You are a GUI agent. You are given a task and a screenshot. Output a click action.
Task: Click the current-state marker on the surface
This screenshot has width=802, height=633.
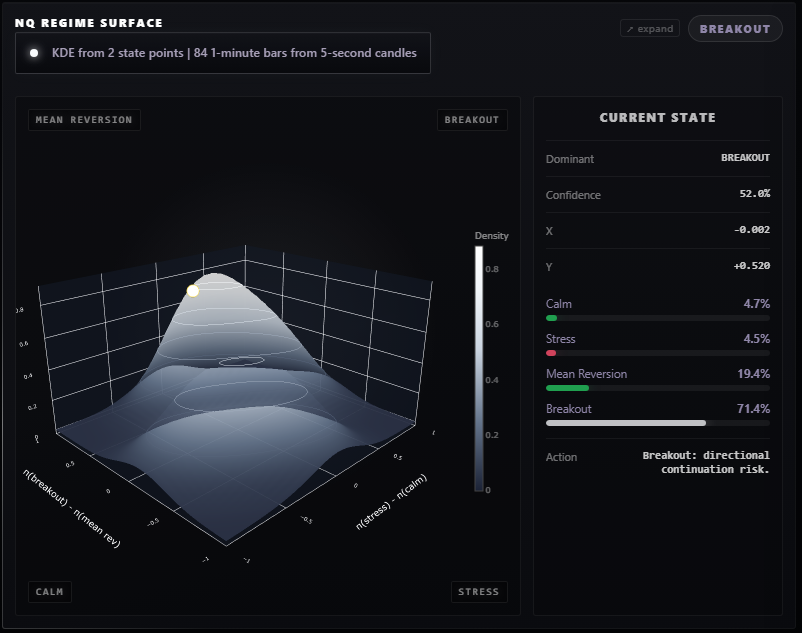click(x=193, y=291)
